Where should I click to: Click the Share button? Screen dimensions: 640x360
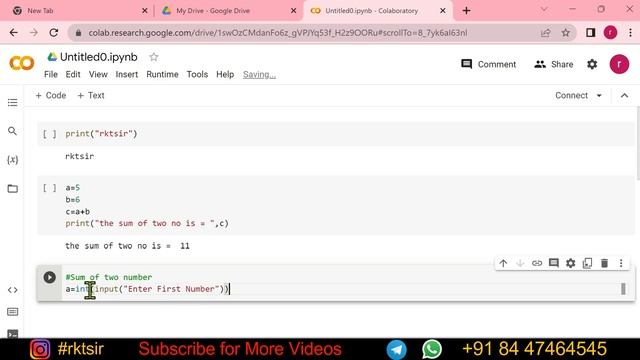[x=553, y=64]
